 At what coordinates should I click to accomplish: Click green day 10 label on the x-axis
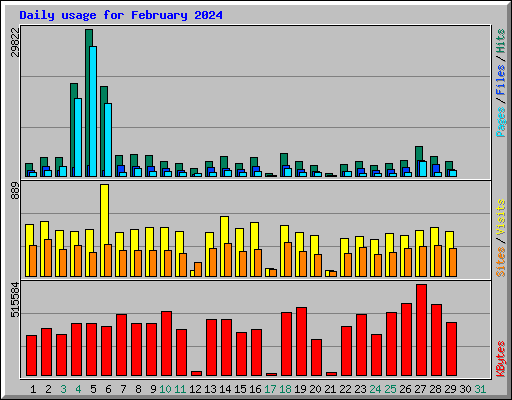tap(165, 389)
